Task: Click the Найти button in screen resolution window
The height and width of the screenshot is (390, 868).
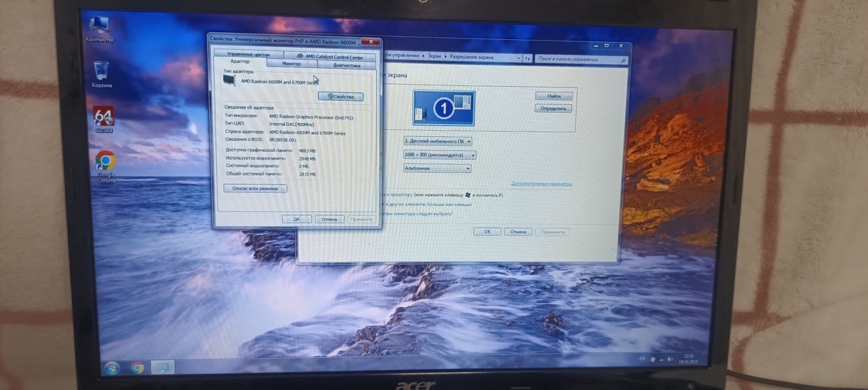Action: pos(554,96)
